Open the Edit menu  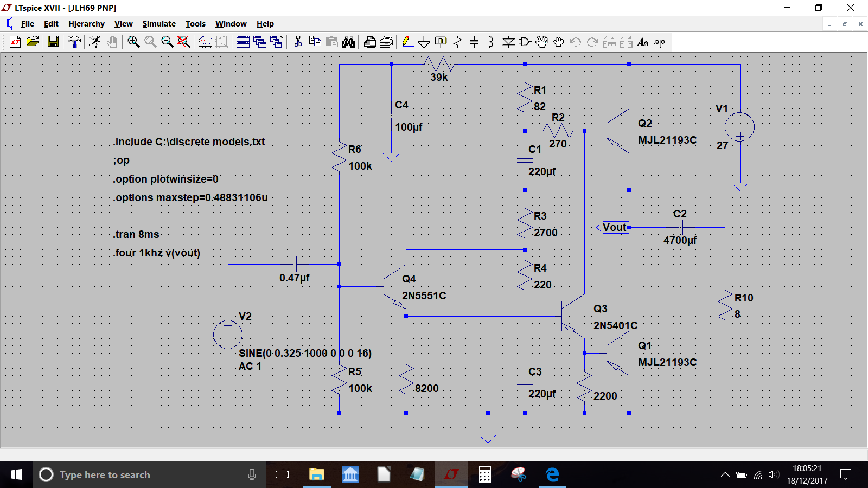(51, 24)
